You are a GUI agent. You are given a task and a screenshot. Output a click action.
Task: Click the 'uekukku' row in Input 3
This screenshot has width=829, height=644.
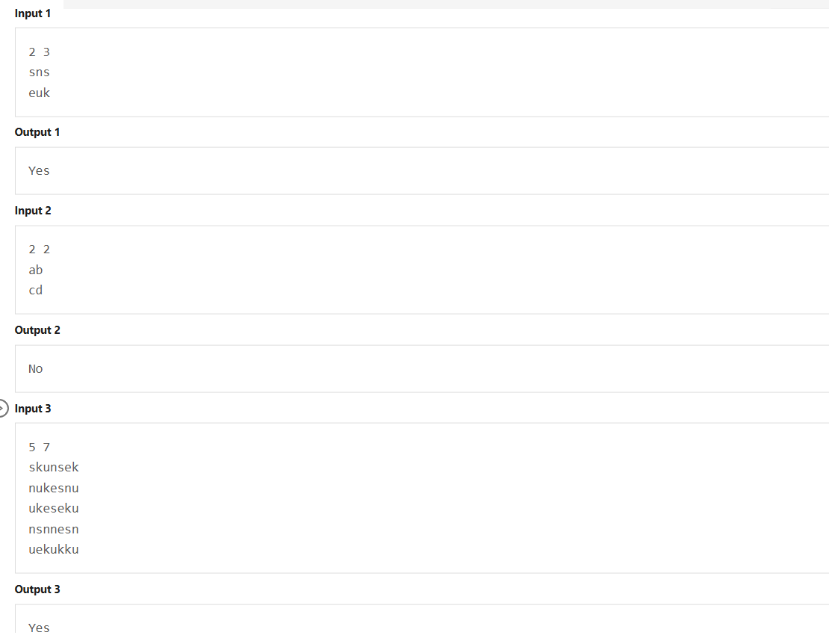pos(53,549)
